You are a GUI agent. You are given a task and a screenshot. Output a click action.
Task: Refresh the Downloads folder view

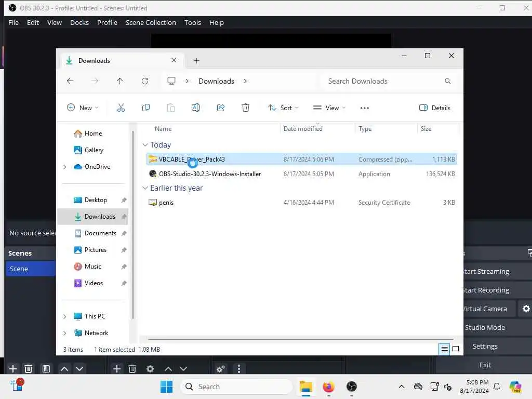(145, 81)
